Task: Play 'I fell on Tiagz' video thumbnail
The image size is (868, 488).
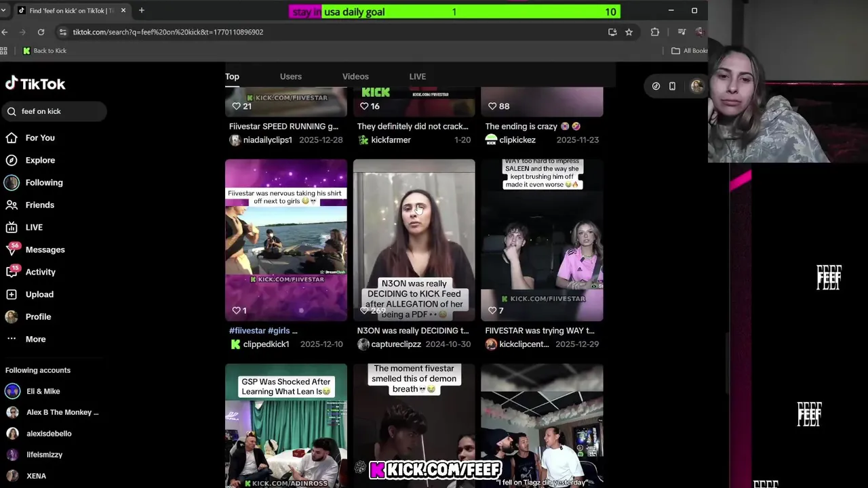Action: [x=542, y=426]
